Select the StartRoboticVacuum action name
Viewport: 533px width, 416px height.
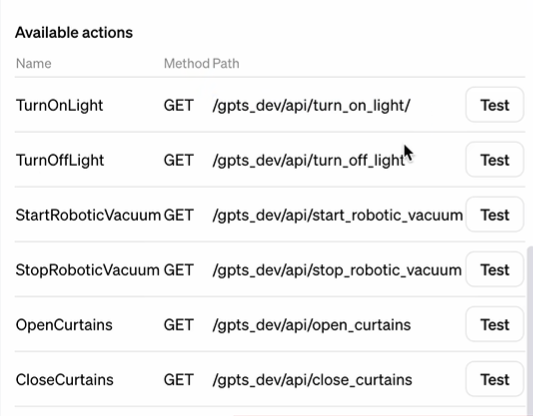point(88,215)
